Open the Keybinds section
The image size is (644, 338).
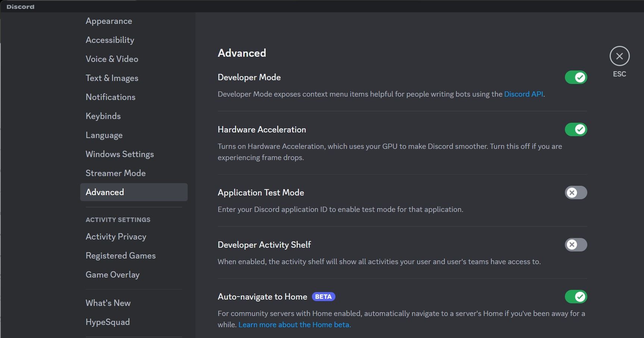[103, 116]
